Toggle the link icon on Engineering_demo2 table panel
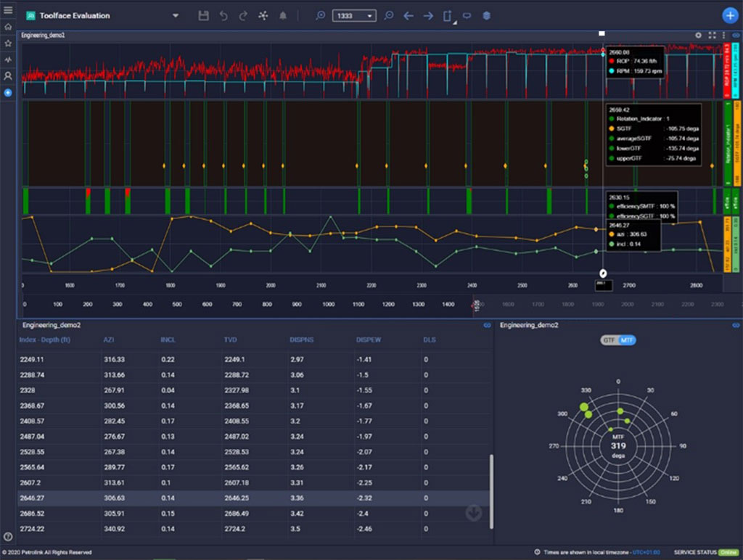This screenshot has height=560, width=743. tap(488, 326)
